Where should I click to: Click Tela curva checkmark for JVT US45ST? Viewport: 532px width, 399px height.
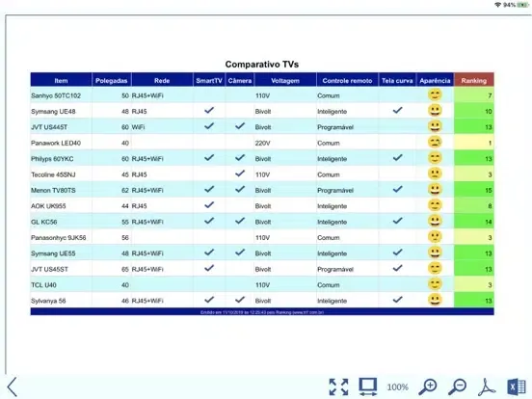[398, 268]
